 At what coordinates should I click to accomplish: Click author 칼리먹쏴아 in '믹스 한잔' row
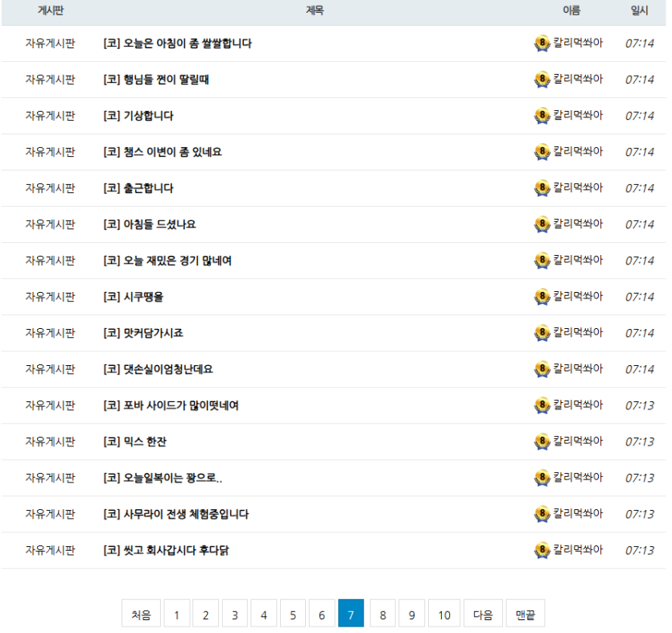pos(578,441)
